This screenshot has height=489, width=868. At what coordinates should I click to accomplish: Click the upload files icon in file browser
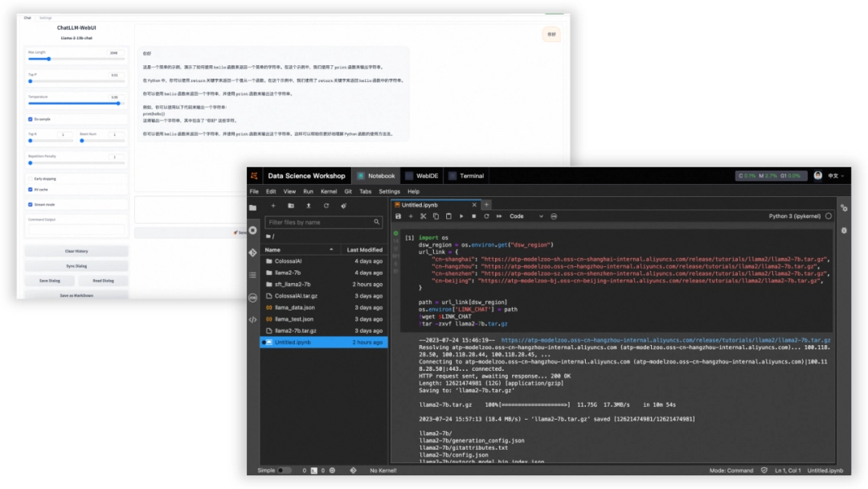308,206
